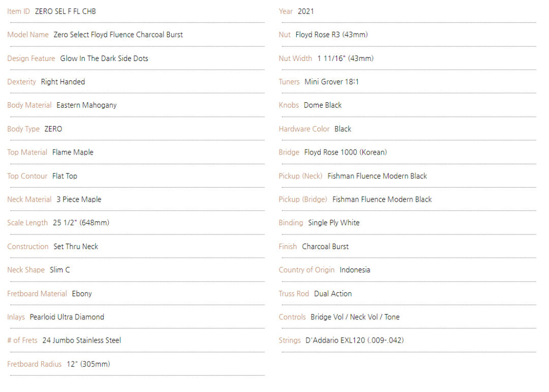Click the Controls value Bridge Vol / Neck Vol / Tone
The image size is (549, 392).
pos(355,317)
